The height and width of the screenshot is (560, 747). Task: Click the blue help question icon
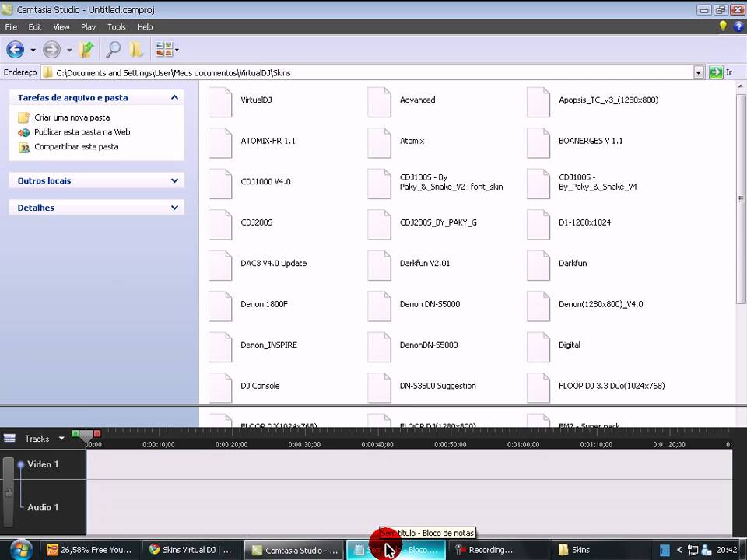click(x=738, y=26)
